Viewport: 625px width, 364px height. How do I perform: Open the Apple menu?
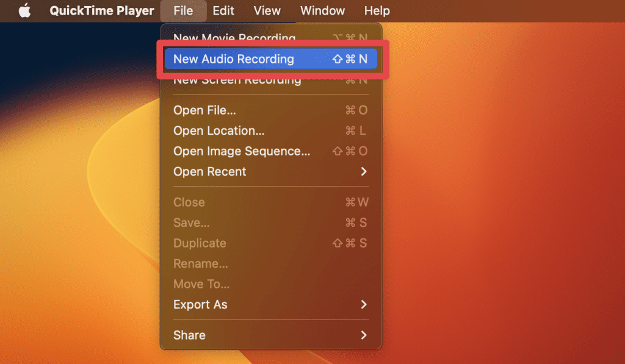24,11
